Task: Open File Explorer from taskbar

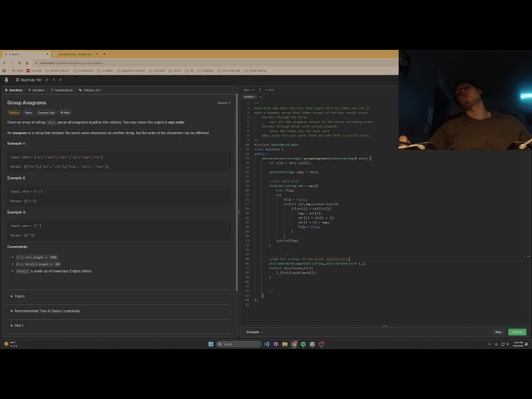Action: click(x=284, y=344)
